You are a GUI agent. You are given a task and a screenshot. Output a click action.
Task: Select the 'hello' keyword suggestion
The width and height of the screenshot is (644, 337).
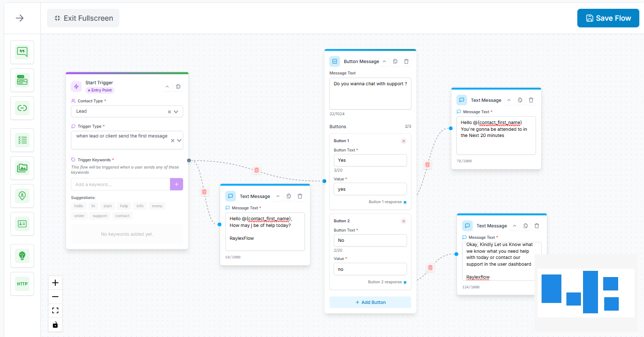[79, 206]
